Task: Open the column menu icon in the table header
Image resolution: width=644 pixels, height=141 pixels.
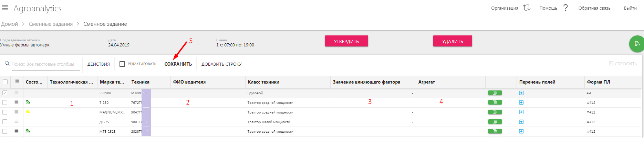Action: tap(17, 82)
